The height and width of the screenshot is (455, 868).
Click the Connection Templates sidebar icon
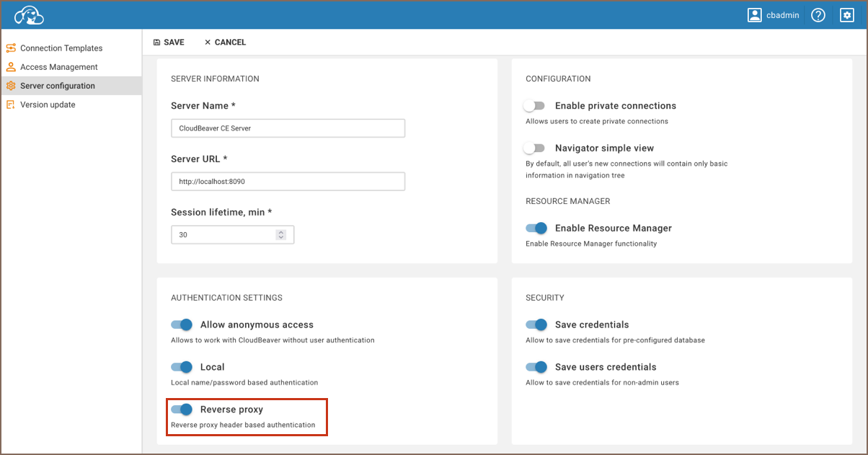click(x=11, y=48)
